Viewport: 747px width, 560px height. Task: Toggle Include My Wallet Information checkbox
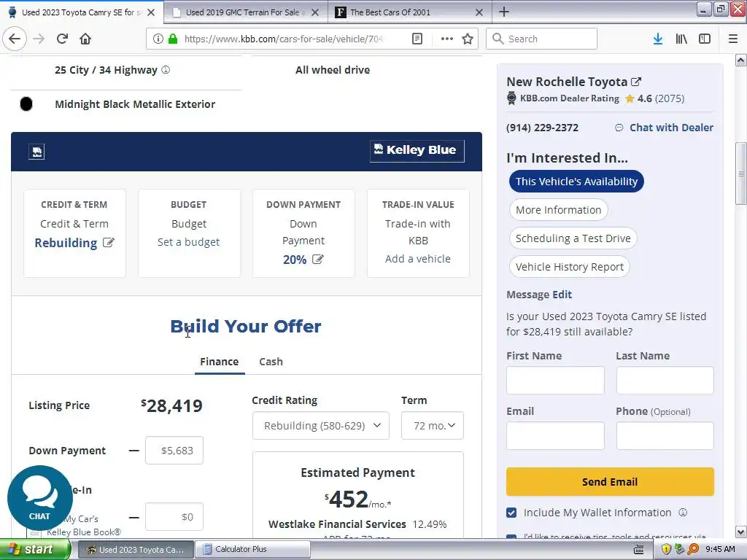511,513
